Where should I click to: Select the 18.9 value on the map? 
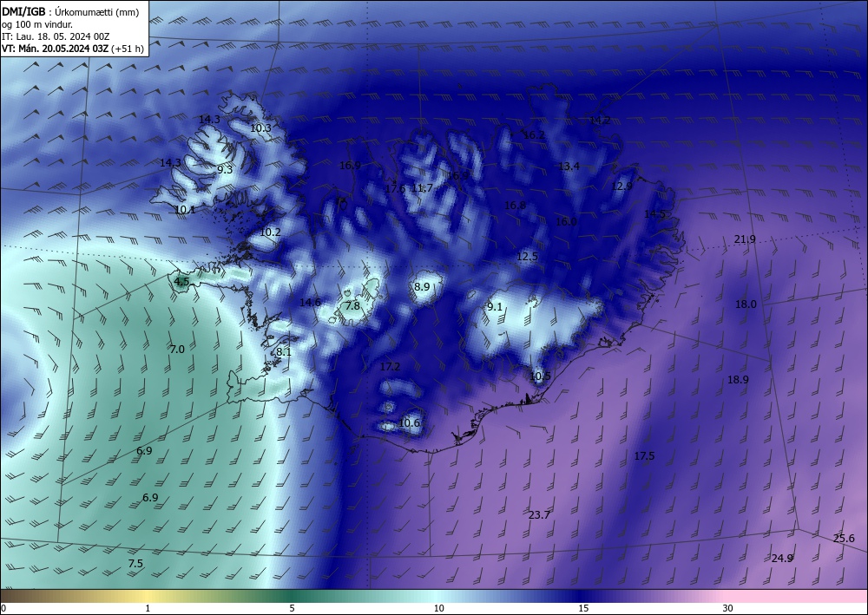click(x=738, y=379)
